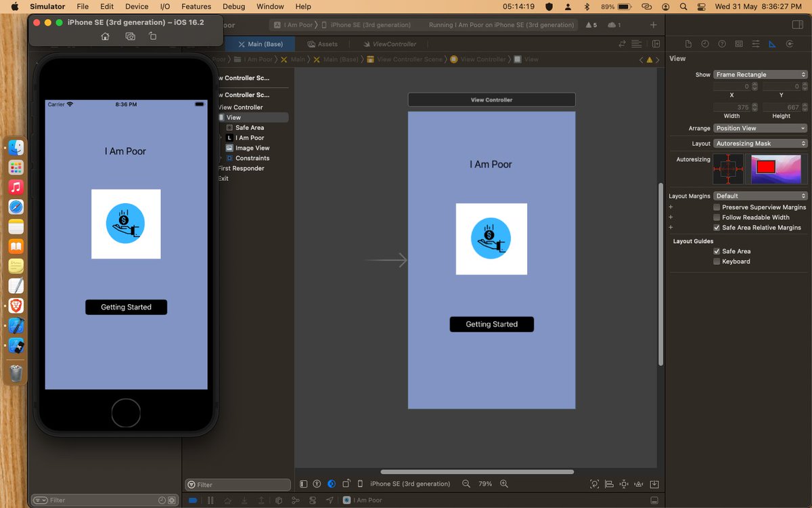The width and height of the screenshot is (812, 508).
Task: Open the Layout Margins Default dropdown
Action: 760,195
